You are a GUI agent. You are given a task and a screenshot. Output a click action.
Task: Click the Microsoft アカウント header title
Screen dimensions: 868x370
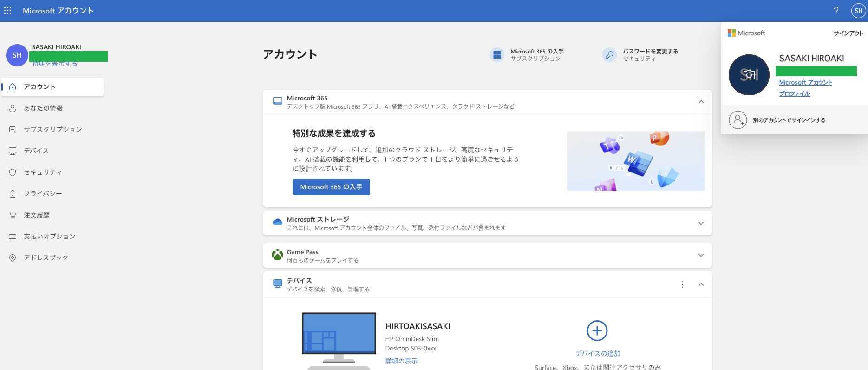pyautogui.click(x=58, y=11)
